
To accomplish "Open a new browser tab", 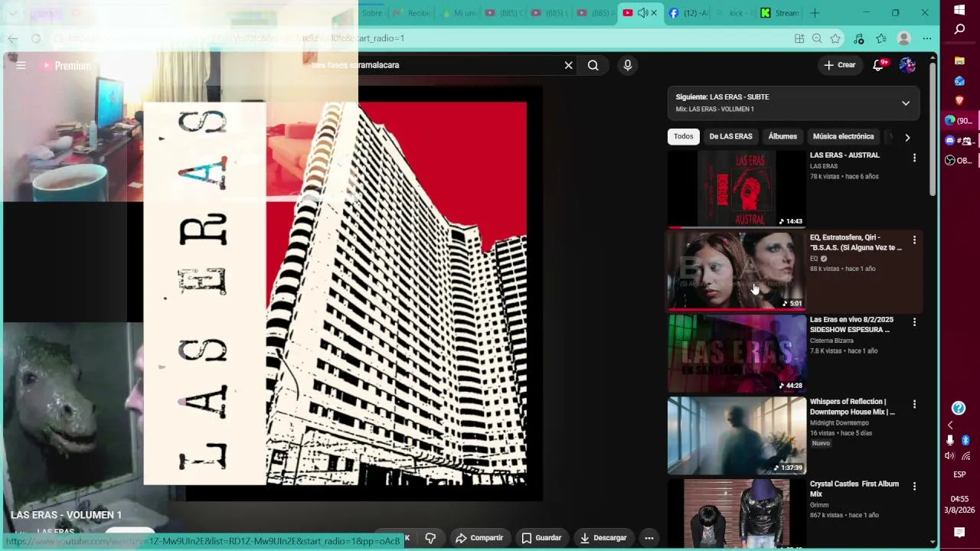I will click(x=815, y=13).
